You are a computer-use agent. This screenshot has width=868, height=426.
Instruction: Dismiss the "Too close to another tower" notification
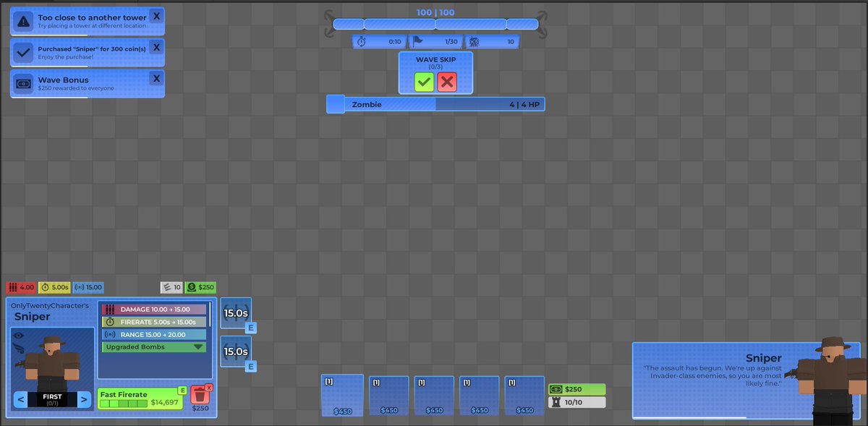[x=157, y=16]
